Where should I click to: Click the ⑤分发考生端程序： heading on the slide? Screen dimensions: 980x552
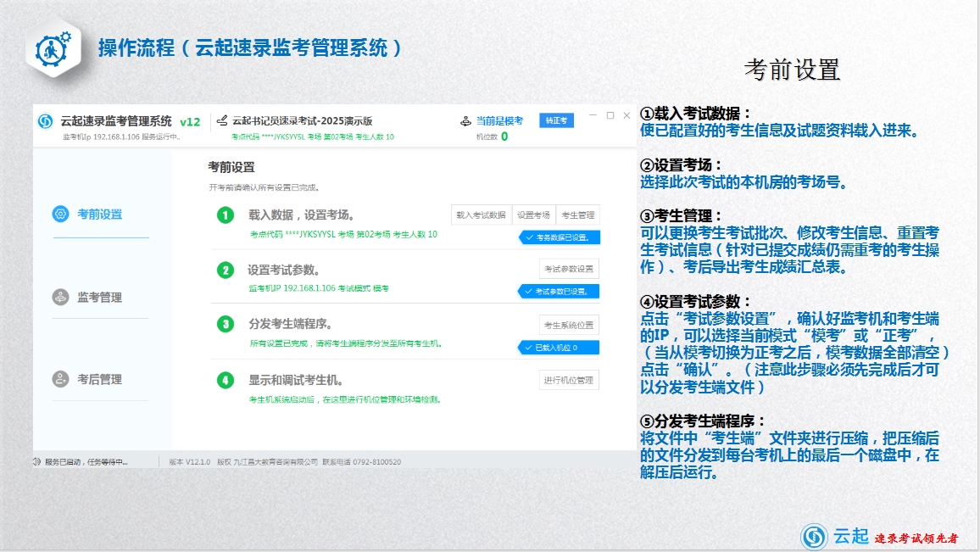point(702,421)
